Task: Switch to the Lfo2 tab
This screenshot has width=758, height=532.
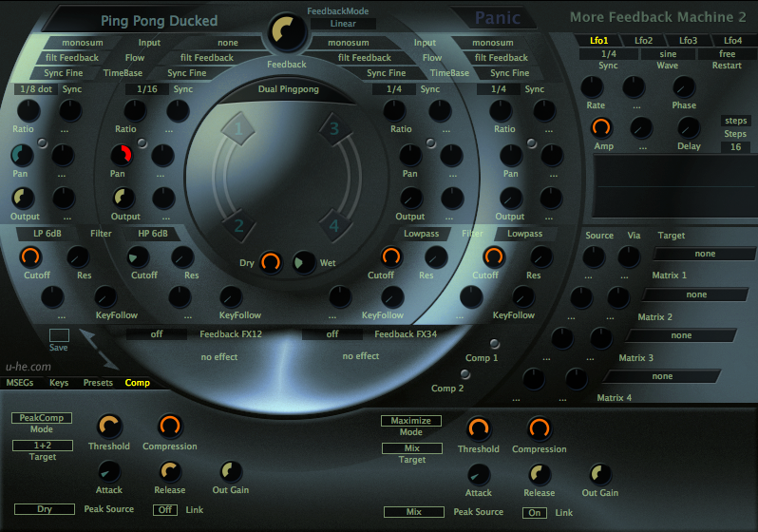Action: click(x=643, y=41)
